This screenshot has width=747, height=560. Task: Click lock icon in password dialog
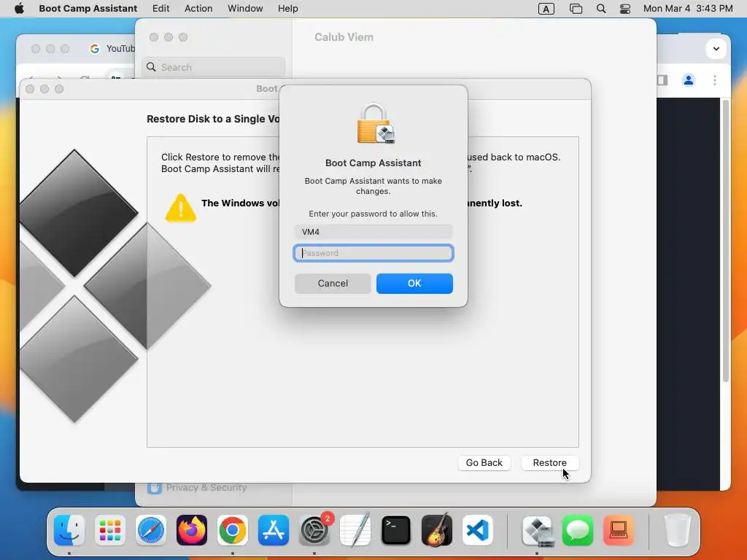[x=376, y=124]
